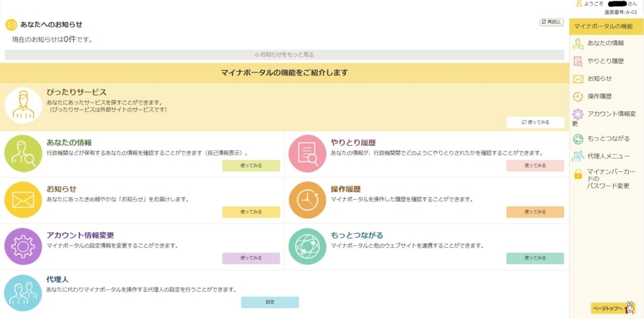Click sidebar 代理人メニュー people icon
The height and width of the screenshot is (319, 644).
[579, 156]
